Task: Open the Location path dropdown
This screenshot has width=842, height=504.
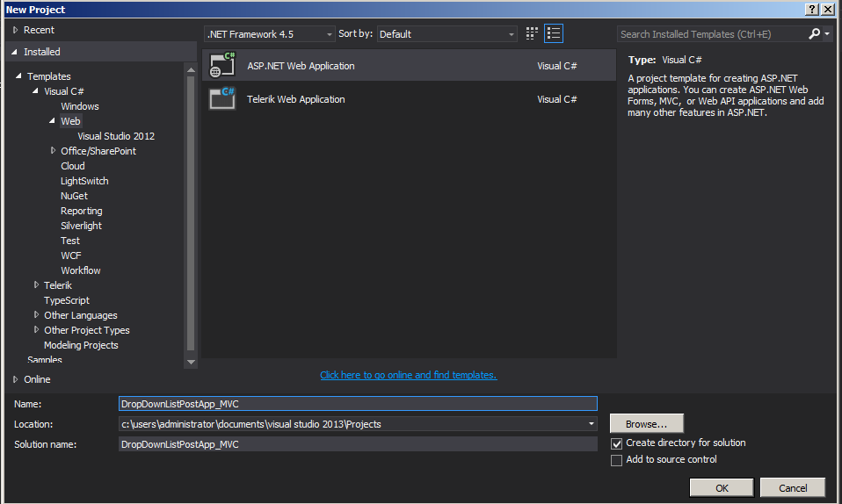Action: coord(591,424)
